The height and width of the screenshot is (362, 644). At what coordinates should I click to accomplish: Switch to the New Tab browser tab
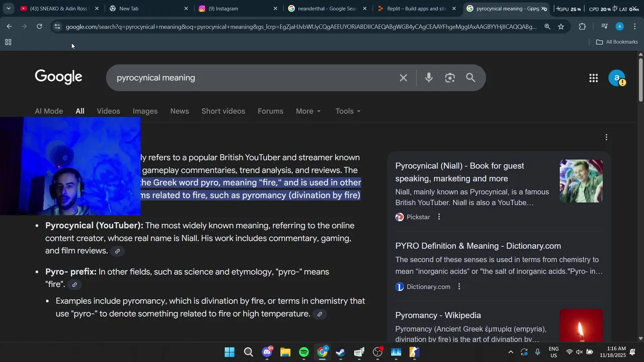[x=147, y=9]
